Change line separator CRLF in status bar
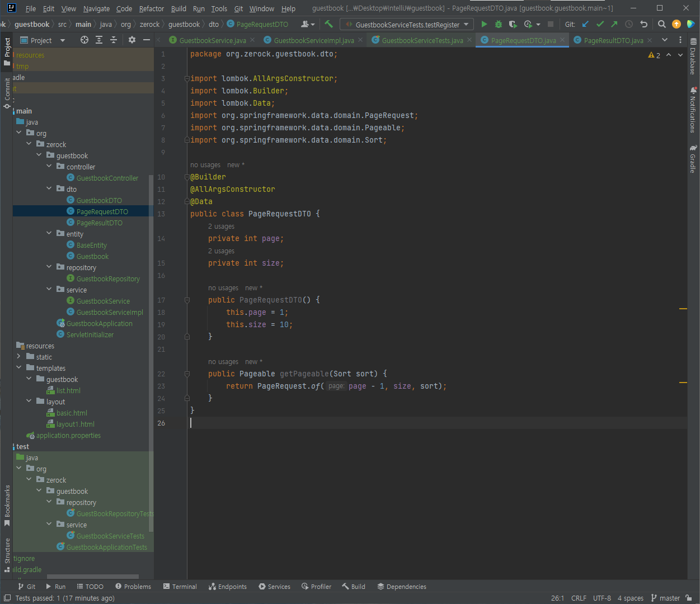Image resolution: width=700 pixels, height=604 pixels. (579, 598)
